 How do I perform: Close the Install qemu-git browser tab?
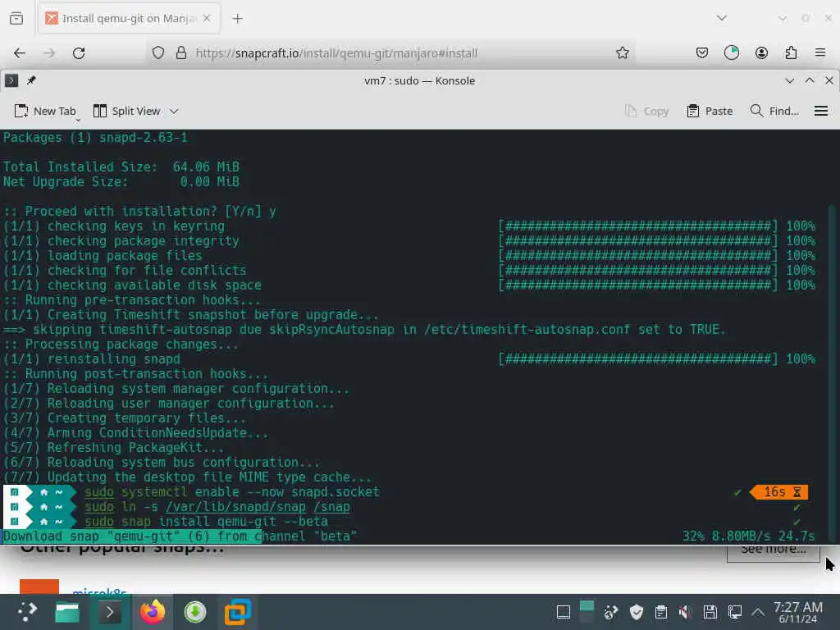[x=207, y=18]
